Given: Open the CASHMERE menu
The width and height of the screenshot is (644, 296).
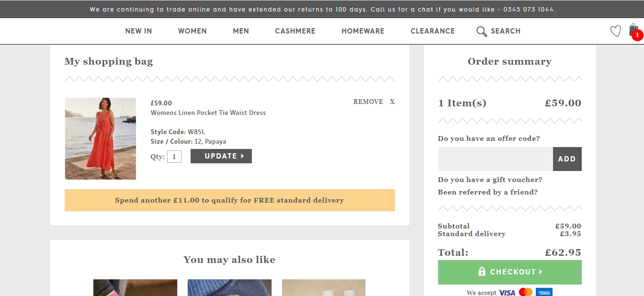Looking at the screenshot, I should (295, 31).
